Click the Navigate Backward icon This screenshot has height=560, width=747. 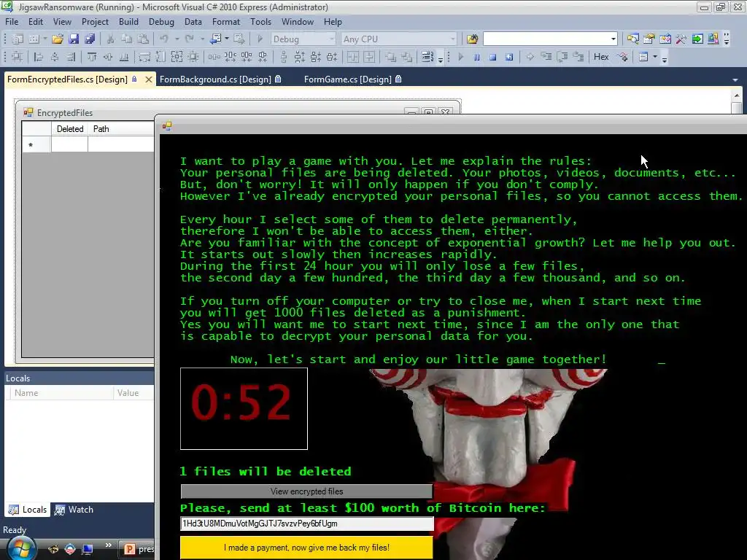216,39
